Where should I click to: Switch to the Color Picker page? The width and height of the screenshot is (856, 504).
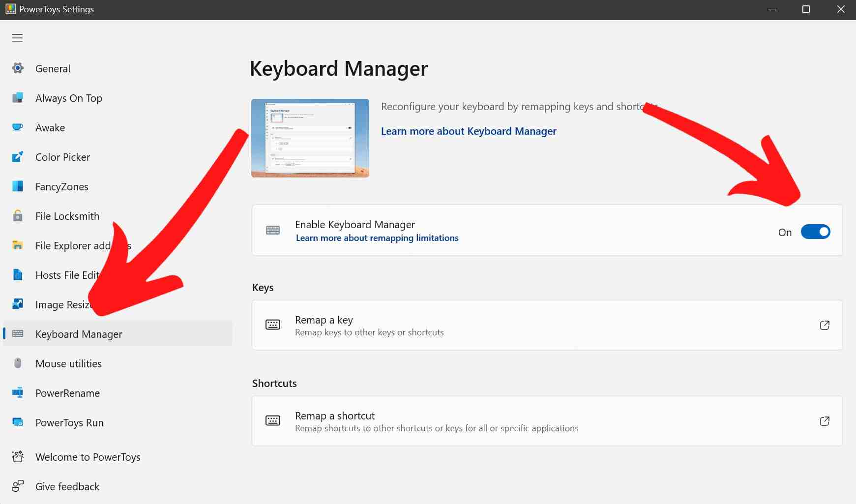click(118, 157)
